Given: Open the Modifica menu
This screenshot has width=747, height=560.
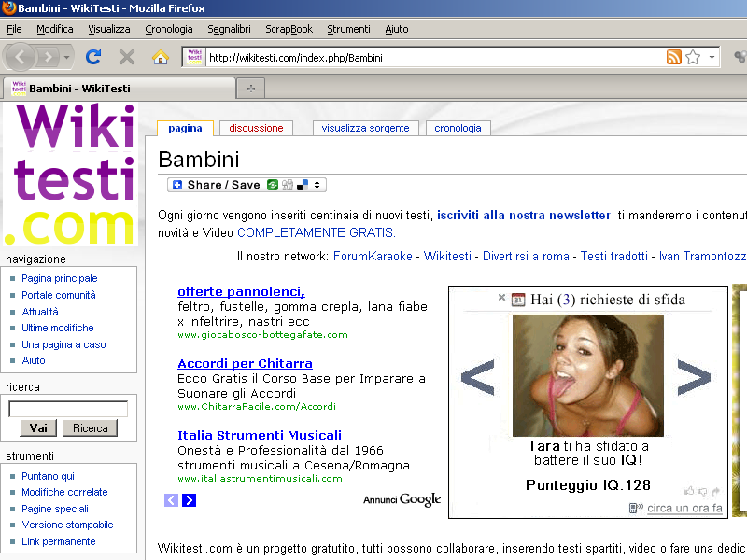Looking at the screenshot, I should (55, 29).
